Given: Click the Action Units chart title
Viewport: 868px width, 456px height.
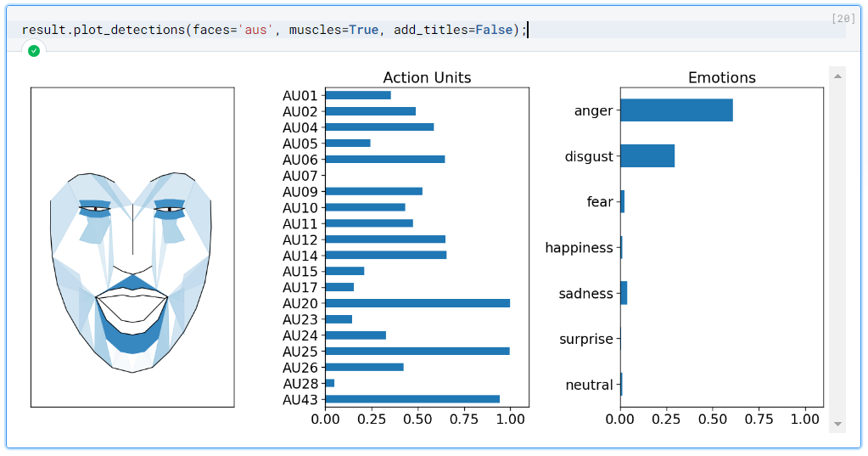Looking at the screenshot, I should [427, 77].
